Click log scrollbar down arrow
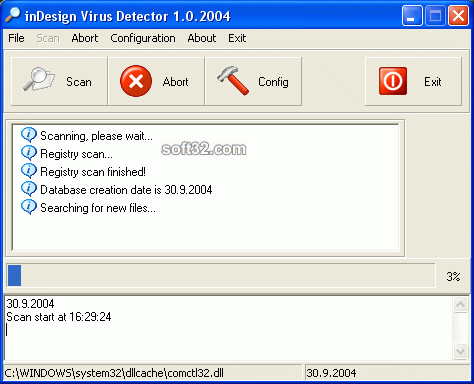 coord(461,352)
